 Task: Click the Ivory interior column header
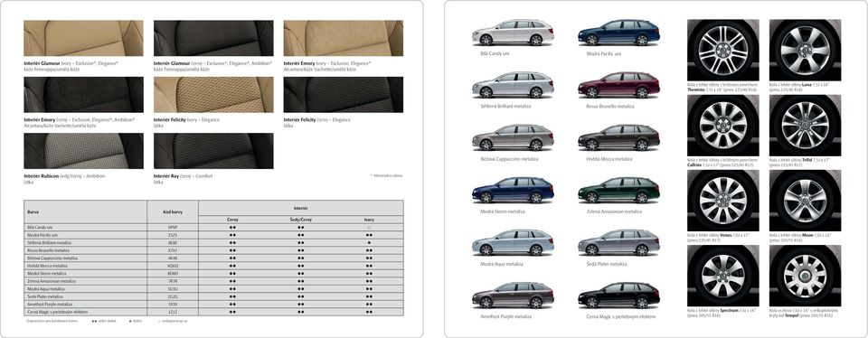[369, 220]
